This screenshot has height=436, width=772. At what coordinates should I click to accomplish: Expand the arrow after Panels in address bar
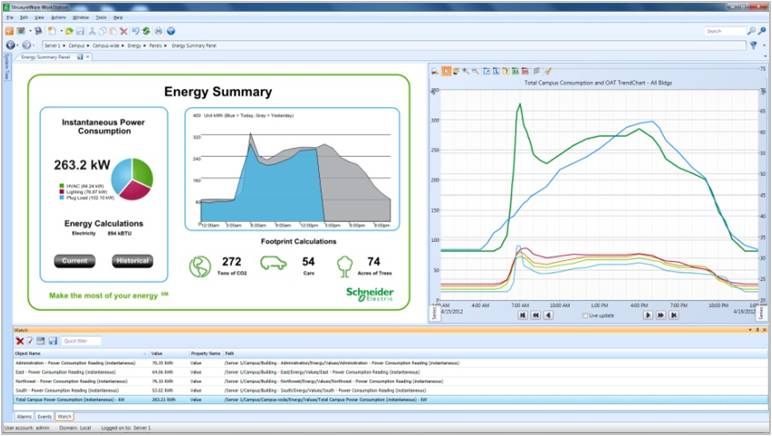165,45
